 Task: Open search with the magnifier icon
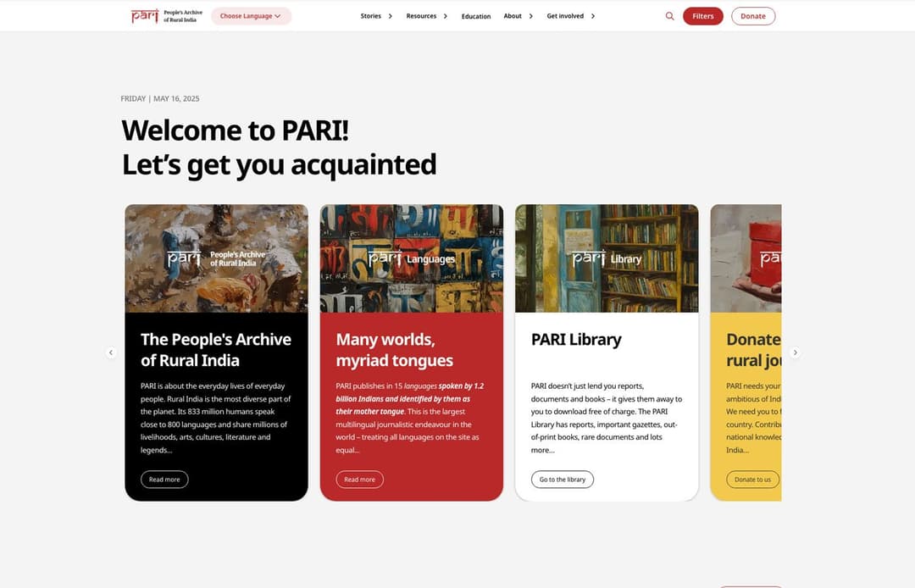(669, 16)
